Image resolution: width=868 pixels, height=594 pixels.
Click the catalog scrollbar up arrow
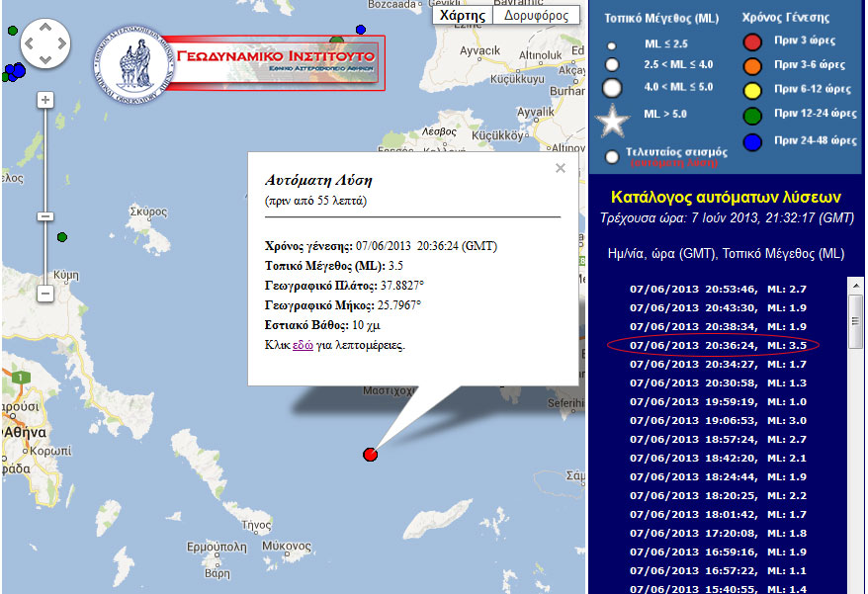point(855,285)
